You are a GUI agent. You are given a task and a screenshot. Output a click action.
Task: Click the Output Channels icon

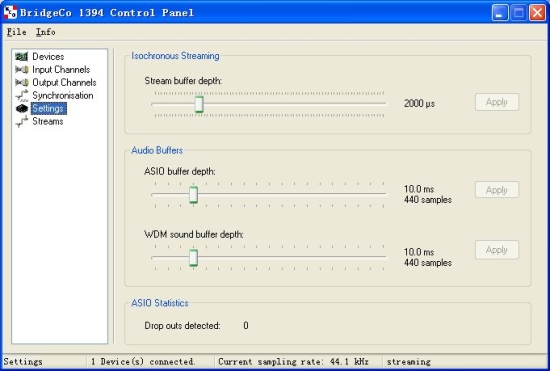click(x=21, y=82)
